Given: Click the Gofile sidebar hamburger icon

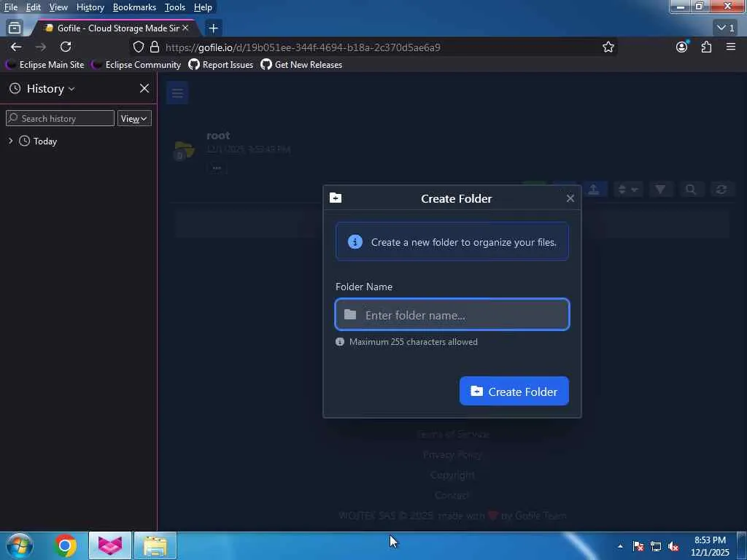Looking at the screenshot, I should [177, 93].
